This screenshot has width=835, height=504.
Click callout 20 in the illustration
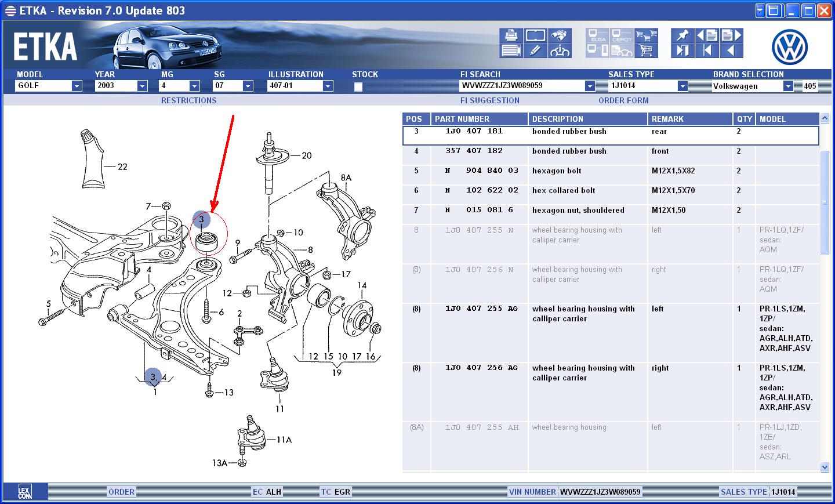tap(307, 155)
